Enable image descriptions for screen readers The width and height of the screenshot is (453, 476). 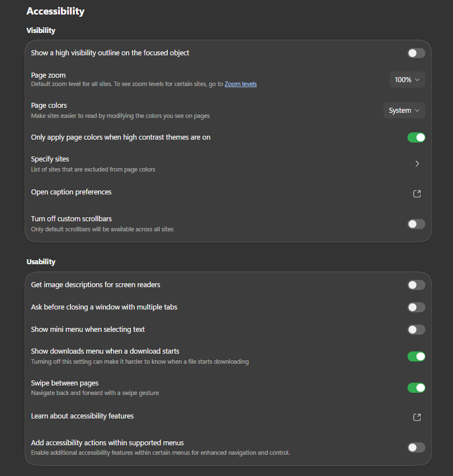coord(416,285)
